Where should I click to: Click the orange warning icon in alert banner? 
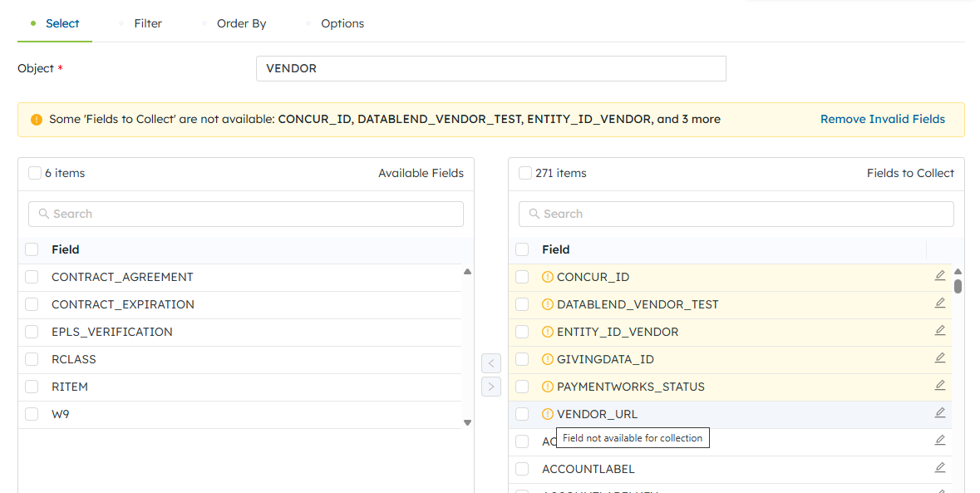(37, 120)
